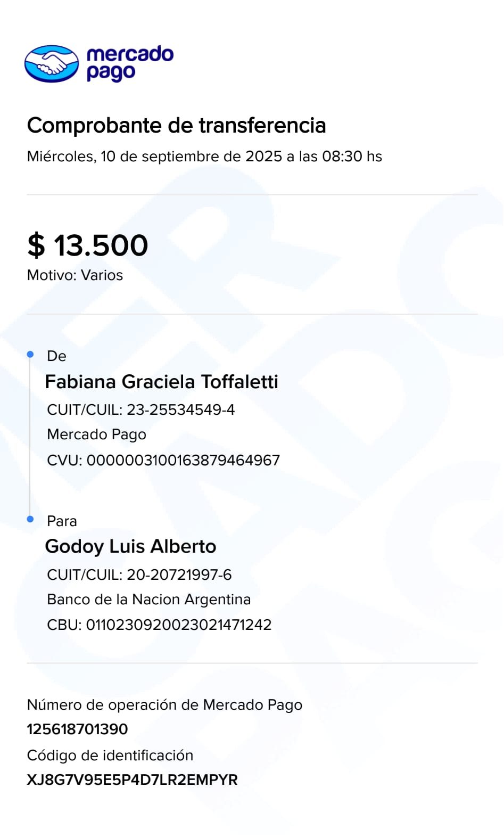Click the recipient CUIT/CUIL 20-20721997-6

click(139, 575)
